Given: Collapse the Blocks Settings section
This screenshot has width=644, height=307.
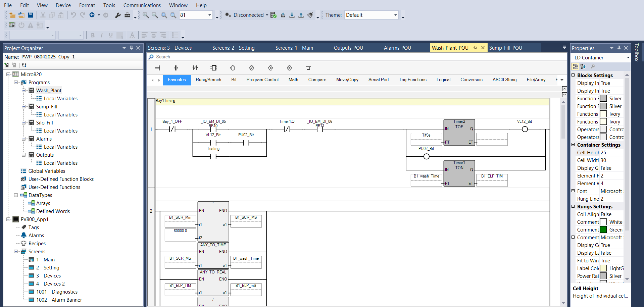Looking at the screenshot, I should click(x=573, y=75).
